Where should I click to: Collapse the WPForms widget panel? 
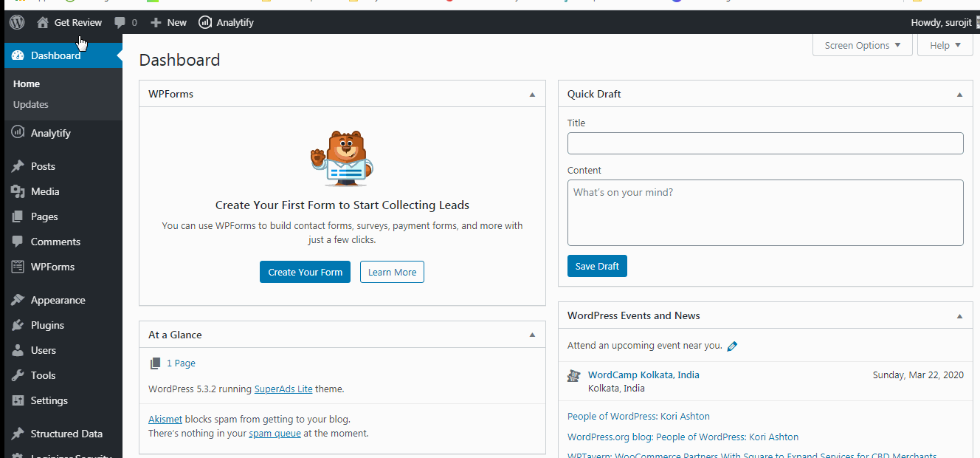532,95
